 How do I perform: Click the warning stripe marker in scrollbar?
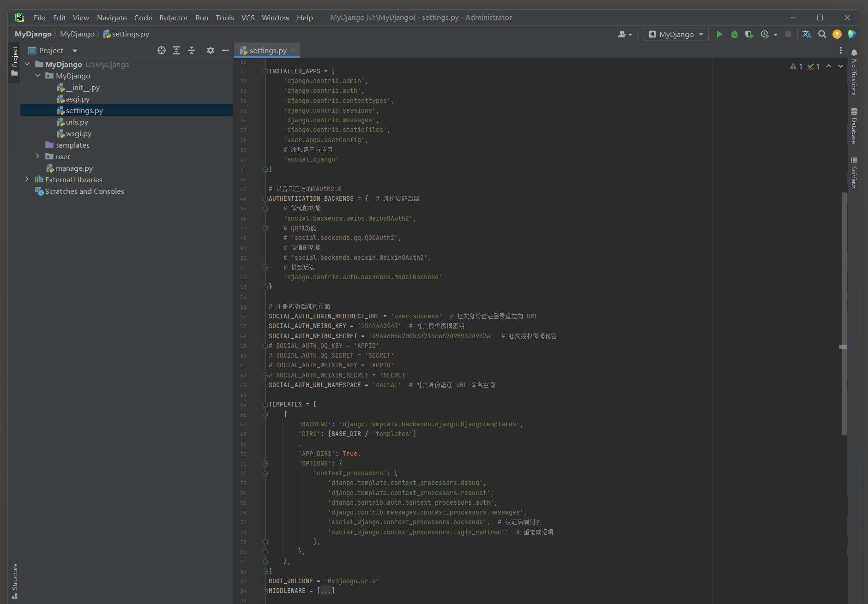pos(843,347)
